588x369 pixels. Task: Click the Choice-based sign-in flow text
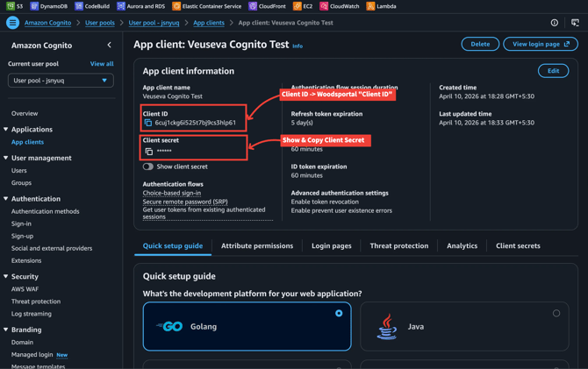tap(172, 194)
